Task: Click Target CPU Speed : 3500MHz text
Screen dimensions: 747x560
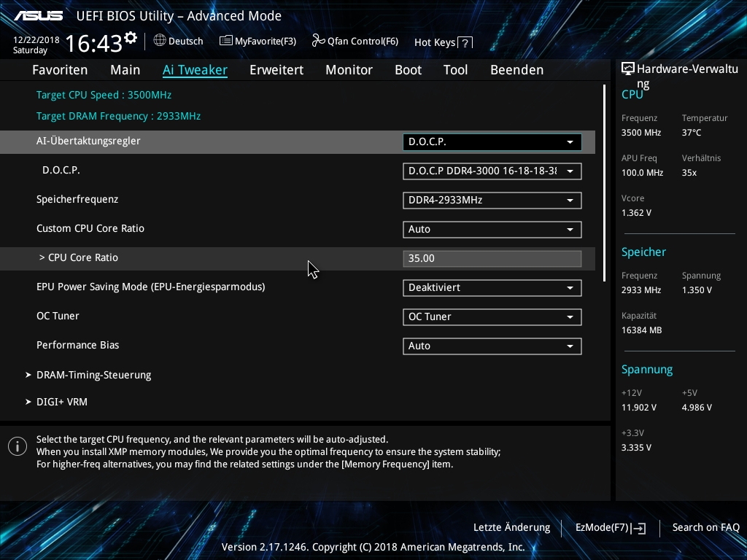Action: pos(104,95)
